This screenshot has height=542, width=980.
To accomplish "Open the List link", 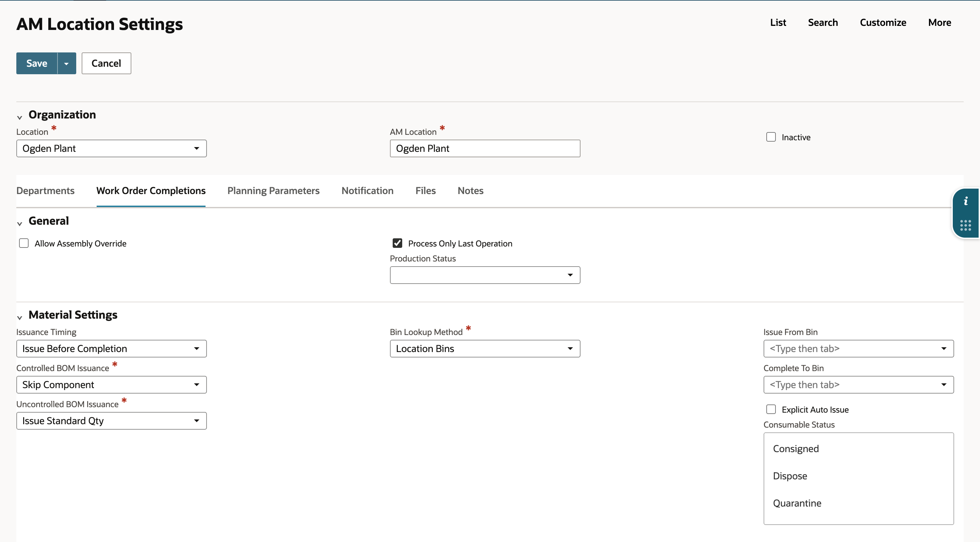I will click(778, 22).
